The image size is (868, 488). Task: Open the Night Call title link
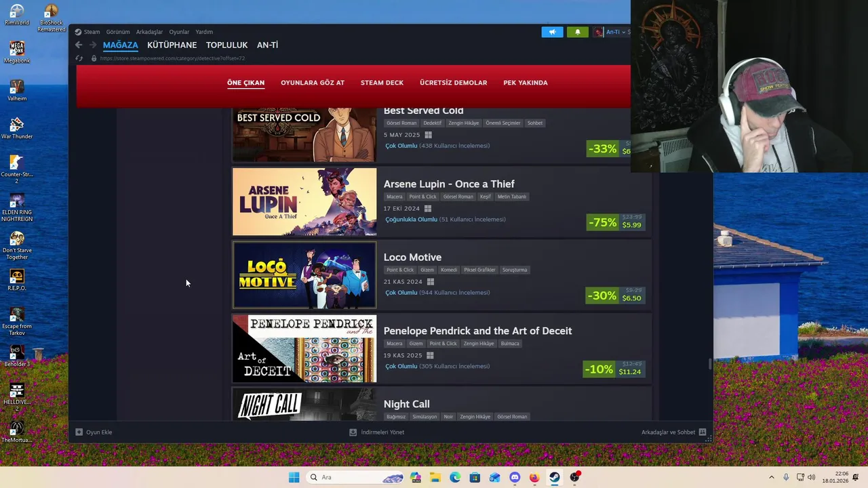(406, 404)
